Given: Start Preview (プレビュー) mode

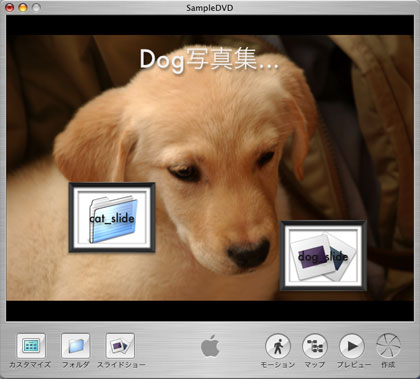Looking at the screenshot, I should point(352,346).
